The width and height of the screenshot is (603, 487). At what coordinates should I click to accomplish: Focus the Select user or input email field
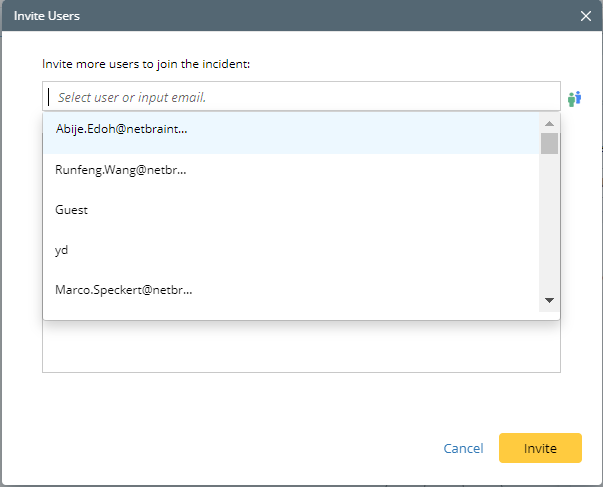pos(300,97)
